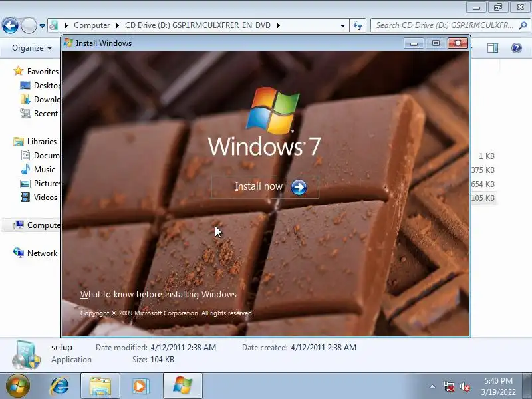Open Windows Media Player from taskbar

point(140,386)
